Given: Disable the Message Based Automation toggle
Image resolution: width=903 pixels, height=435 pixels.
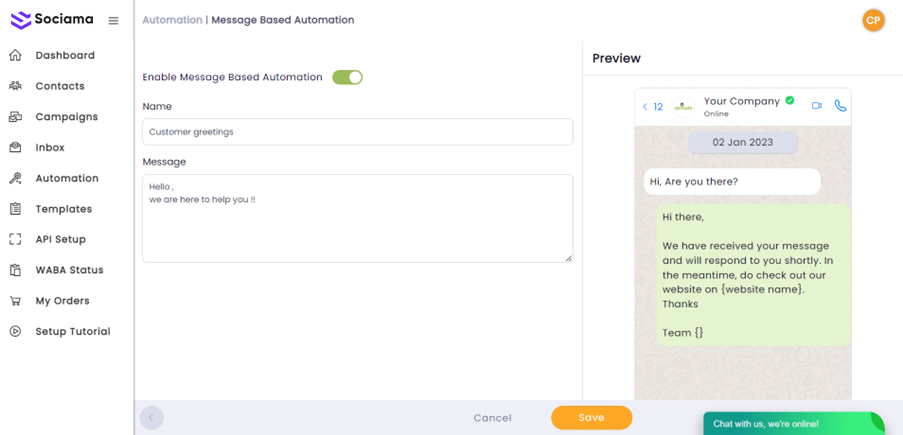Looking at the screenshot, I should coord(347,77).
